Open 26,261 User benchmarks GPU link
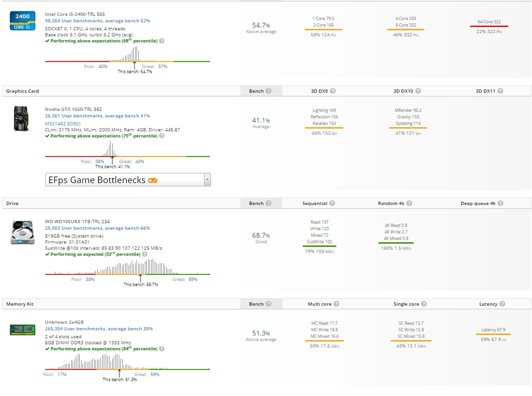Image resolution: width=532 pixels, height=396 pixels. [x=97, y=116]
